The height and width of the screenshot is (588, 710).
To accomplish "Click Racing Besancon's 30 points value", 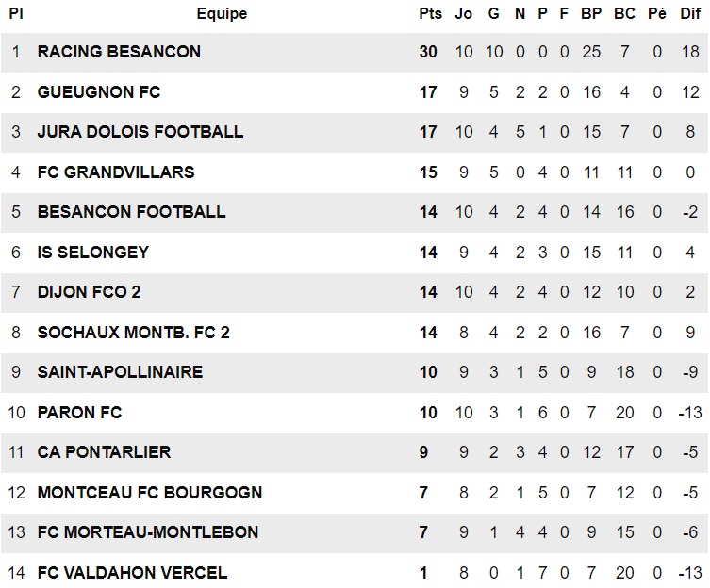I will tap(428, 52).
